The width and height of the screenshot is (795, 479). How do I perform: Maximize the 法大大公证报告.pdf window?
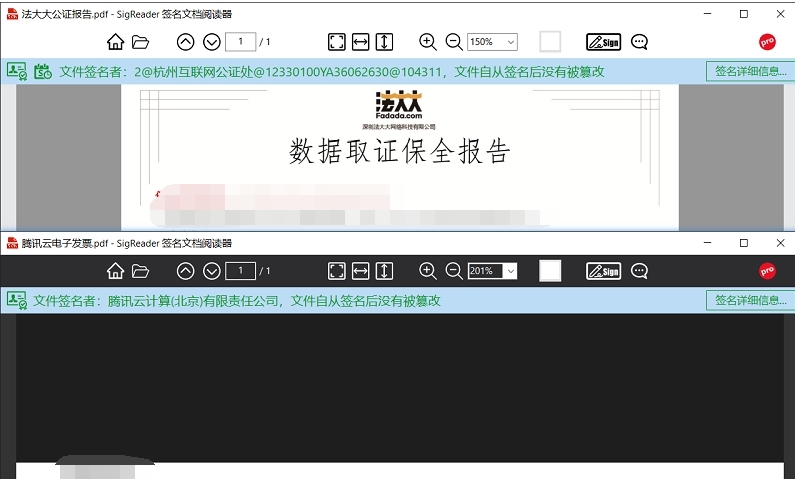744,14
